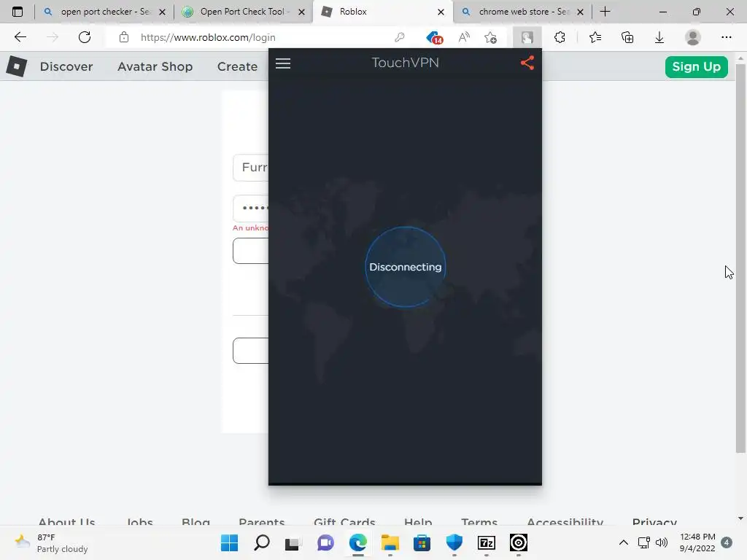This screenshot has height=560, width=747.
Task: Click the TouchVPN share icon
Action: 527,63
